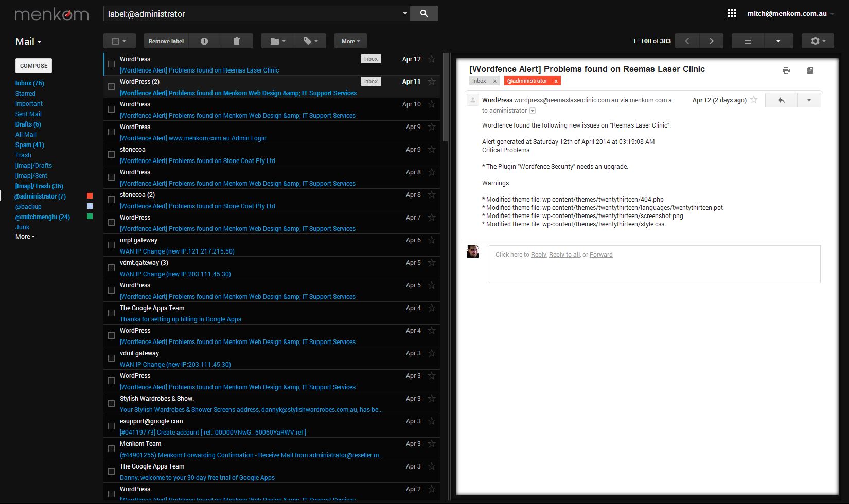Click Reply to all link
The image size is (849, 504).
[x=564, y=255]
